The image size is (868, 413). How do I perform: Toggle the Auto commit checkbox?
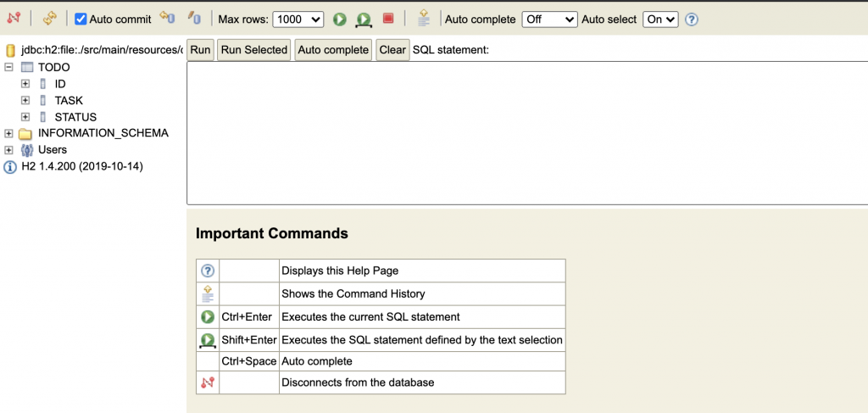point(81,19)
